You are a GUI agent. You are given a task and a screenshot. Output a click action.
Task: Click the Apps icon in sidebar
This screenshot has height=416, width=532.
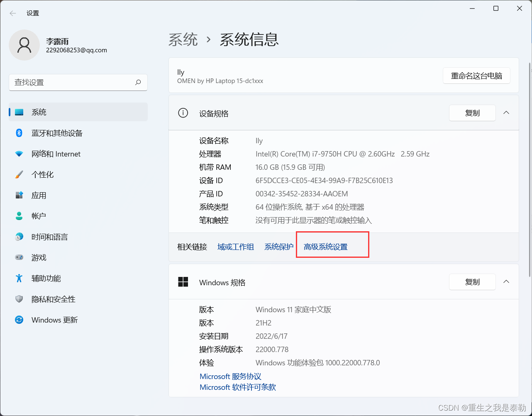[x=19, y=195]
